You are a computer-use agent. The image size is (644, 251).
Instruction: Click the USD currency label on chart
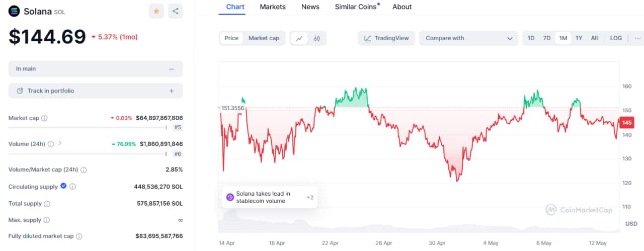(631, 224)
